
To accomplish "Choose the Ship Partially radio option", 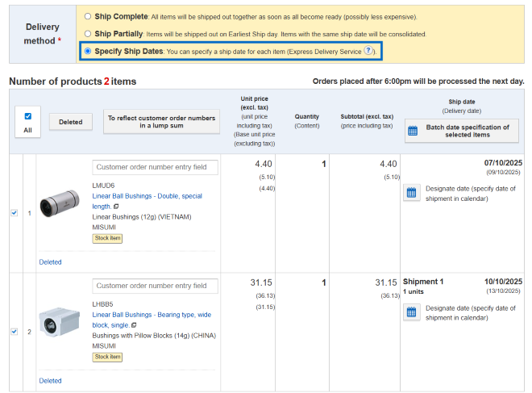I will click(89, 34).
